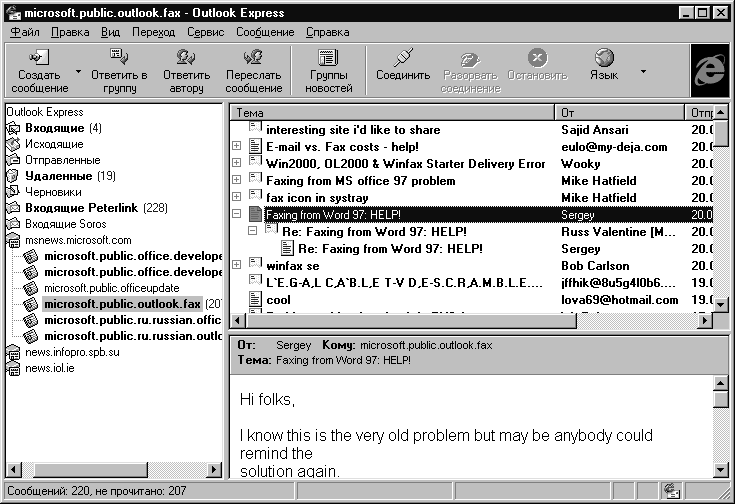Viewport: 735px width, 504px height.
Task: Open the dropdown arrow beside Создать сообщение
Action: click(78, 72)
